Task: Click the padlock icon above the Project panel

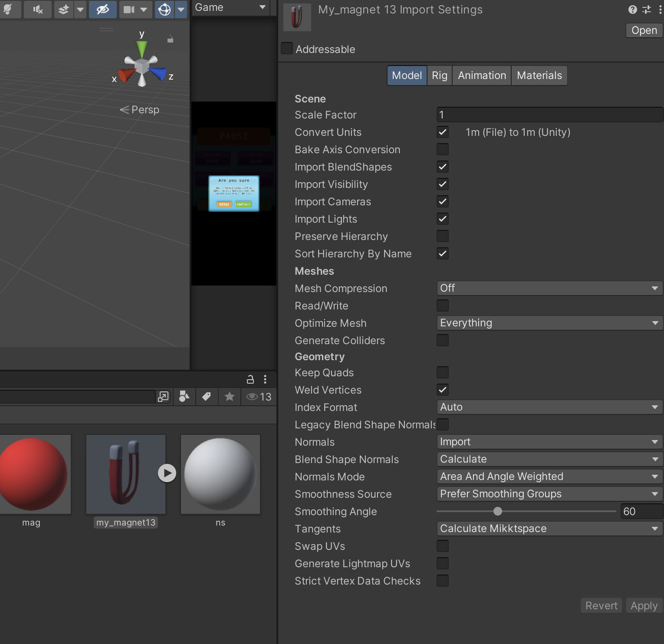Action: point(250,379)
